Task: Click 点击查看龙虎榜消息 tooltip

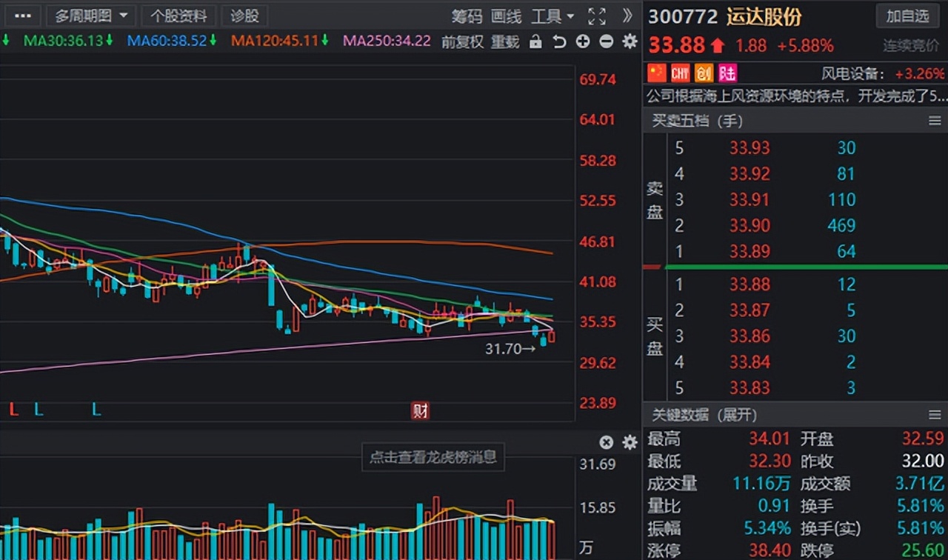Action: (x=433, y=457)
